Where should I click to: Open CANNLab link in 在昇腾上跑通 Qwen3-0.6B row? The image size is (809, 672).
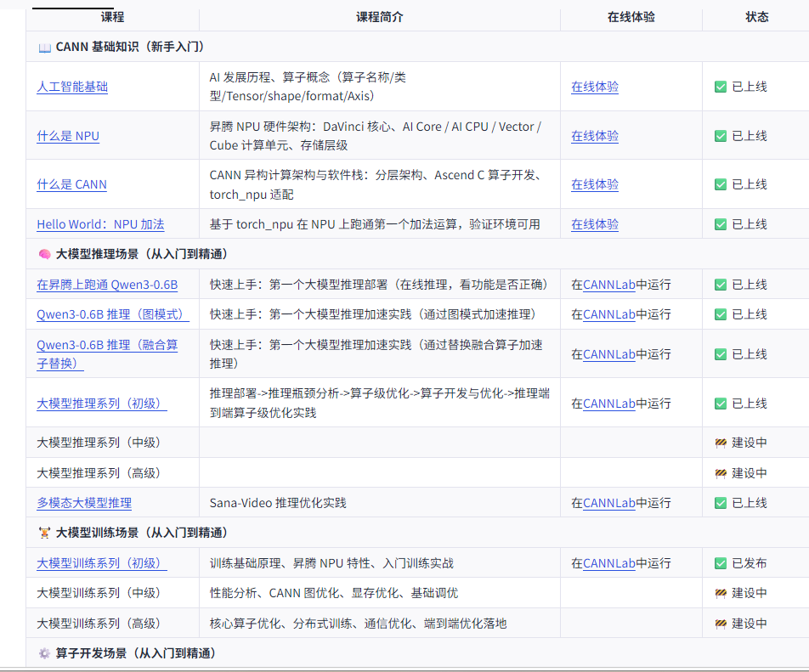coord(608,285)
